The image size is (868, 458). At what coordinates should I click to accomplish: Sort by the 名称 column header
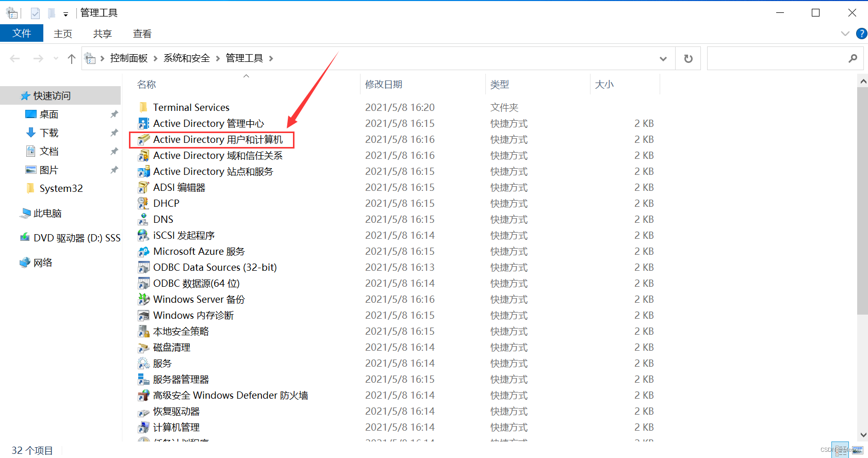[146, 85]
